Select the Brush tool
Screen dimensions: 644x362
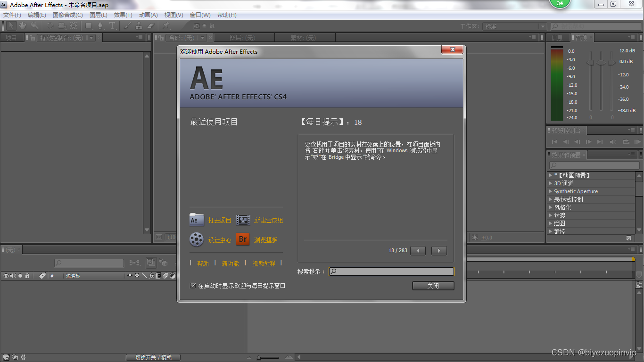coord(128,26)
